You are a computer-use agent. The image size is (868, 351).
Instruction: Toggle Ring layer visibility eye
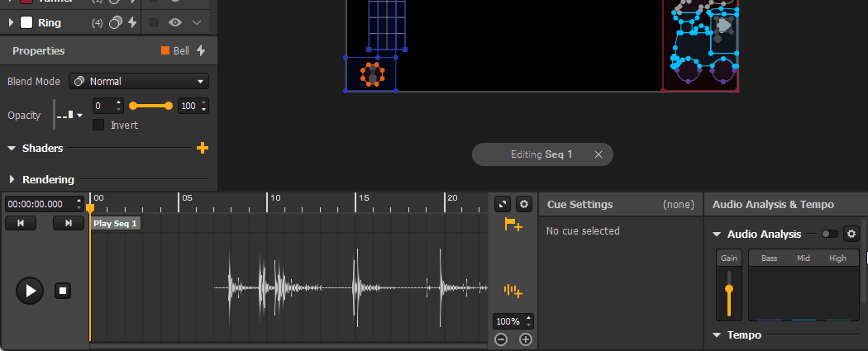(175, 22)
